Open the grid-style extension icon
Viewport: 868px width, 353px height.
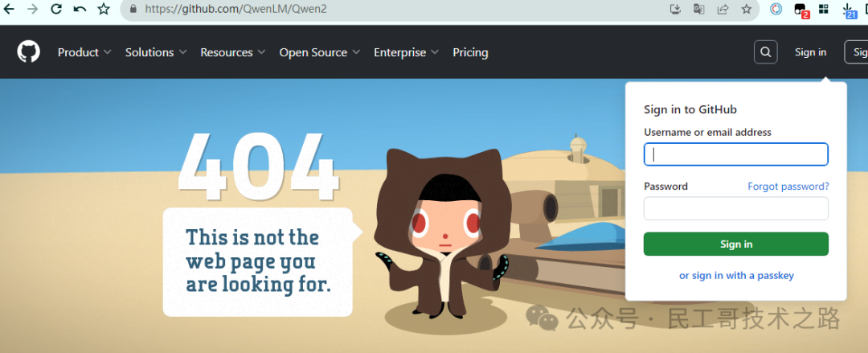(824, 9)
